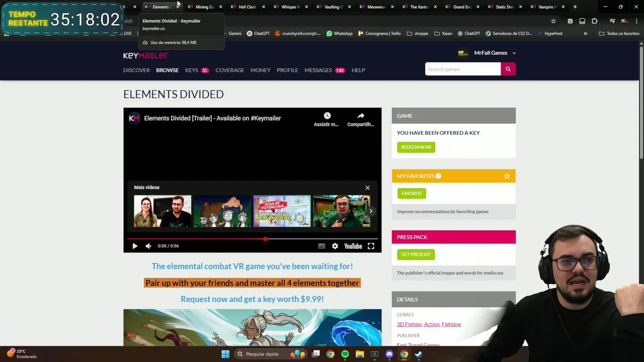Show next suggested videos with arrow
The height and width of the screenshot is (362, 644).
371,211
